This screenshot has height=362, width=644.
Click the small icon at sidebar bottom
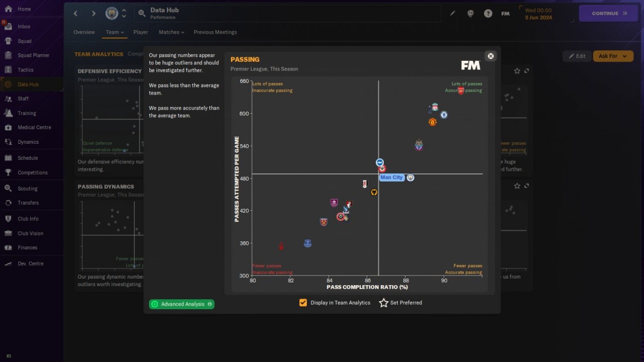[x=9, y=356]
